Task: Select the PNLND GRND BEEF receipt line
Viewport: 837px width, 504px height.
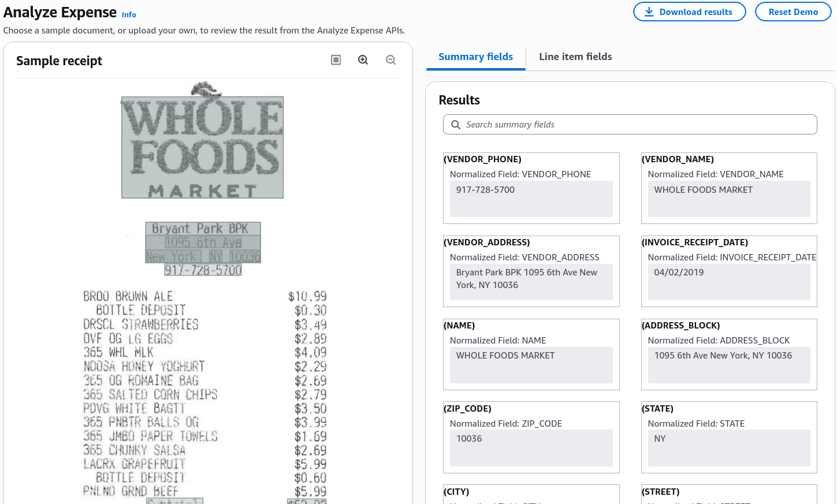Action: 131,491
